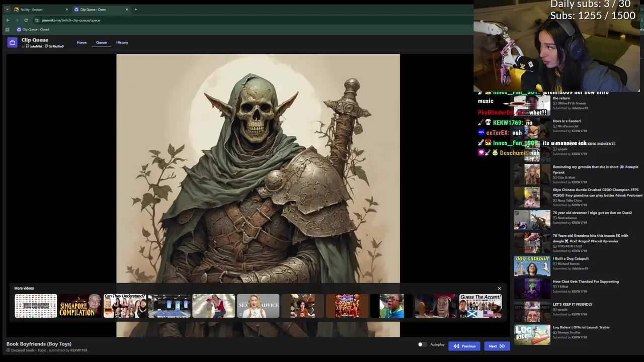The width and height of the screenshot is (644, 362).
Task: Click the Michael Reeves channel name in queue
Action: tap(569, 263)
